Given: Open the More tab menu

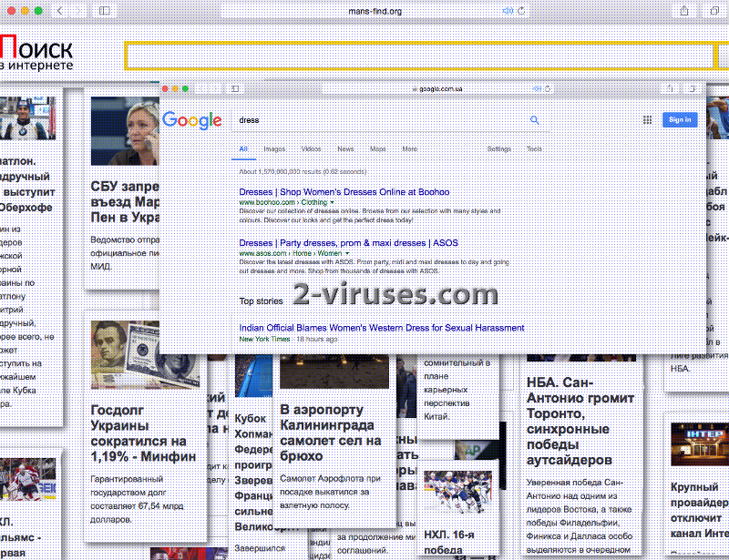Looking at the screenshot, I should (409, 149).
